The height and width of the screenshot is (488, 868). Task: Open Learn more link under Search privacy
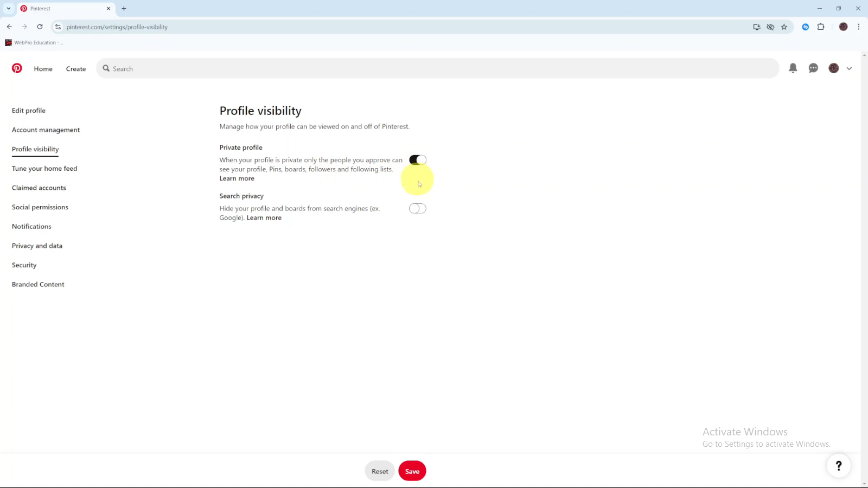(264, 218)
